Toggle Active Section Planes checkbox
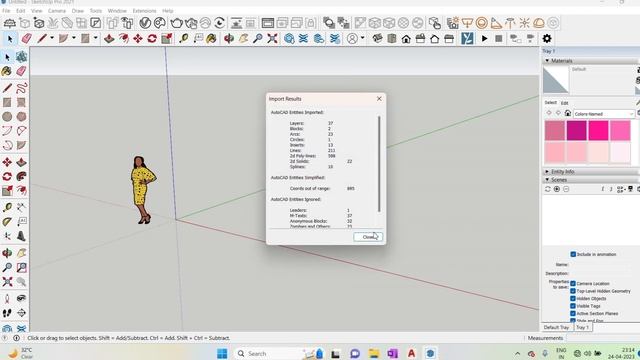The width and height of the screenshot is (640, 360). click(573, 313)
